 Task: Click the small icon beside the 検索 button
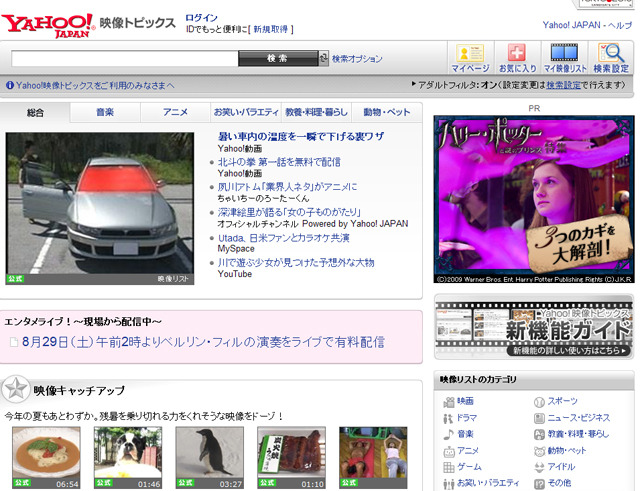point(324,58)
